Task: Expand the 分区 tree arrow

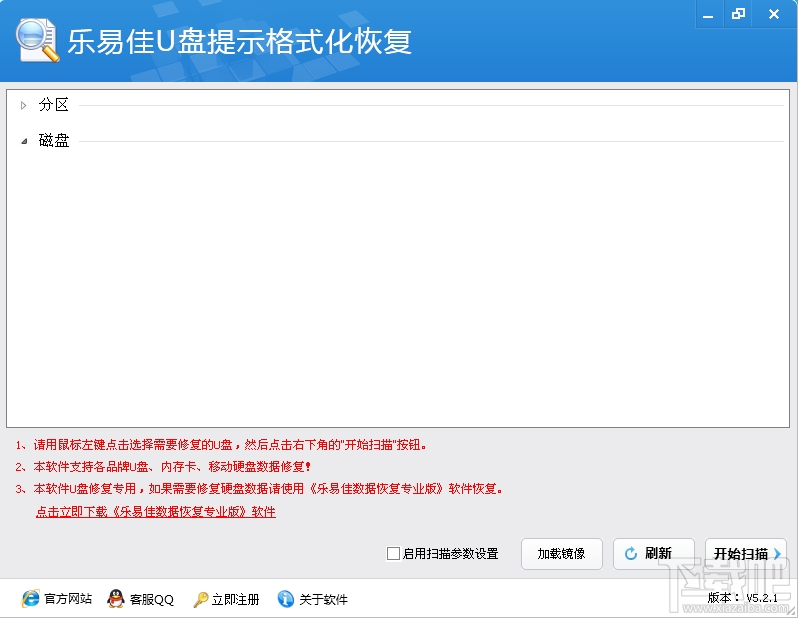Action: (23, 105)
